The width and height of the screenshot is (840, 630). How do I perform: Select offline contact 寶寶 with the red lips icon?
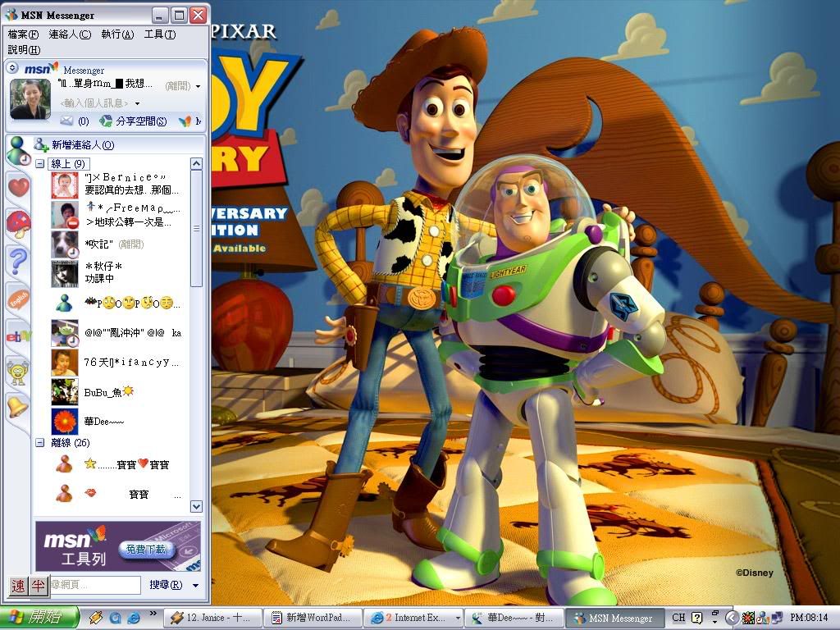tap(132, 494)
